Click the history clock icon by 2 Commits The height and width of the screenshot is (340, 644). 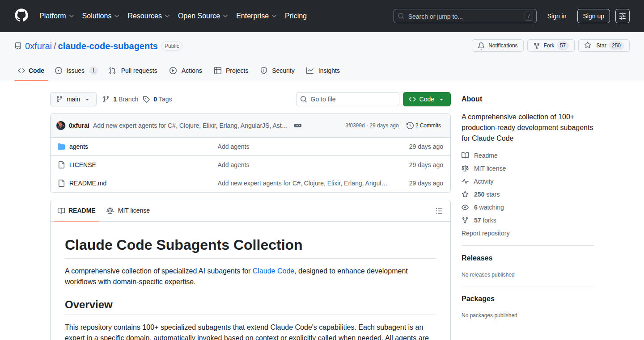click(x=410, y=126)
